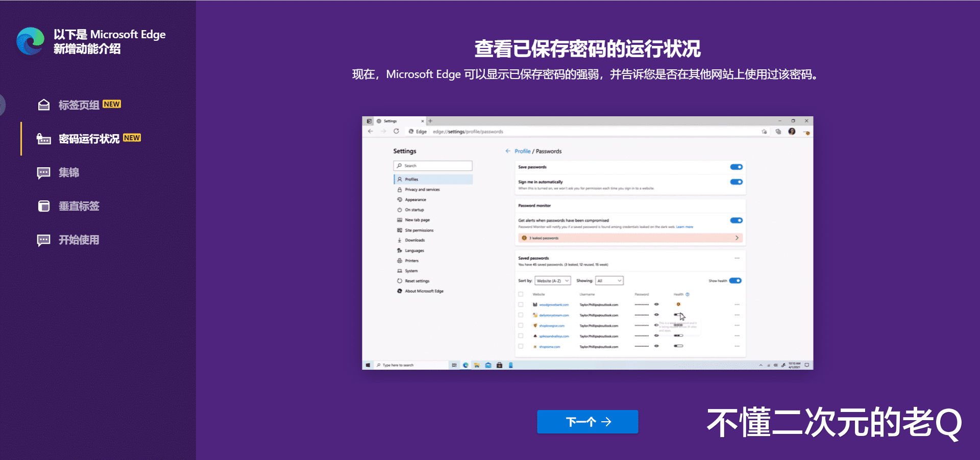Select On startup in Settings list
980x460 pixels.
pos(410,210)
